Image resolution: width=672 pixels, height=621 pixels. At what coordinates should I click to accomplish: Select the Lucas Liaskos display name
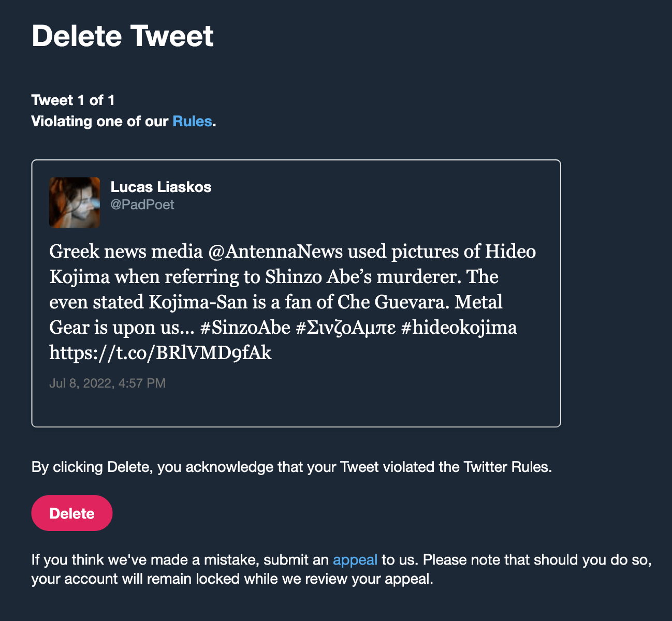161,187
